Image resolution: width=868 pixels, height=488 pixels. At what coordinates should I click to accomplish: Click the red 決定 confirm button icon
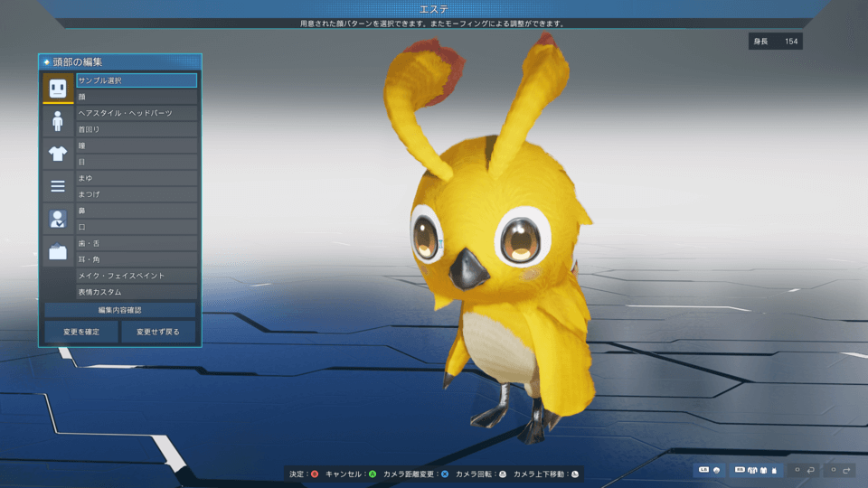click(x=315, y=474)
